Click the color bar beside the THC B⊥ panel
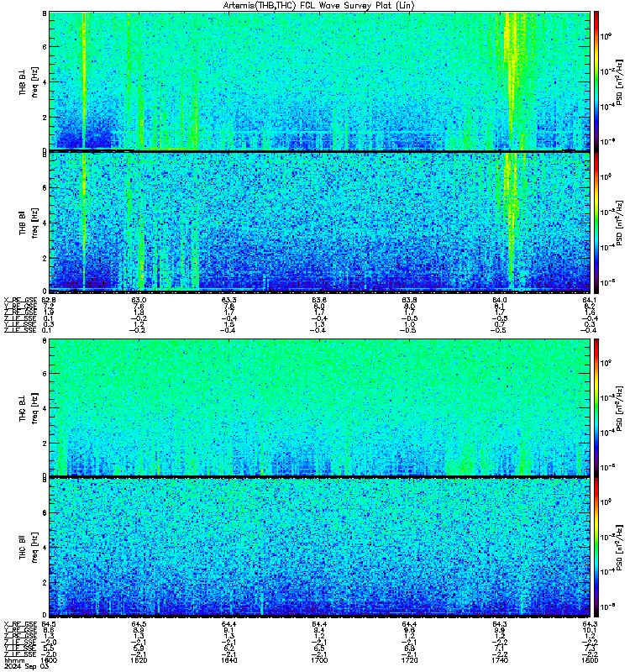 click(x=596, y=407)
